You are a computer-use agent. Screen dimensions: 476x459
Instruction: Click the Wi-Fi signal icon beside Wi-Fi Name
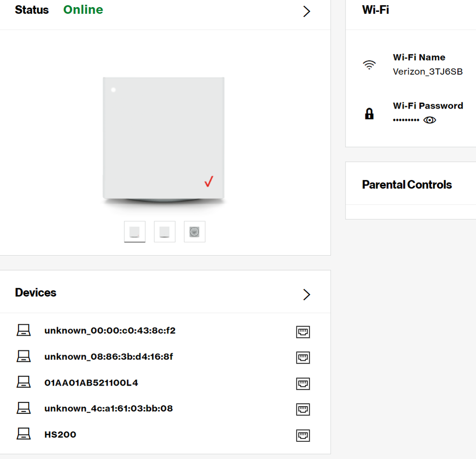[x=369, y=65]
